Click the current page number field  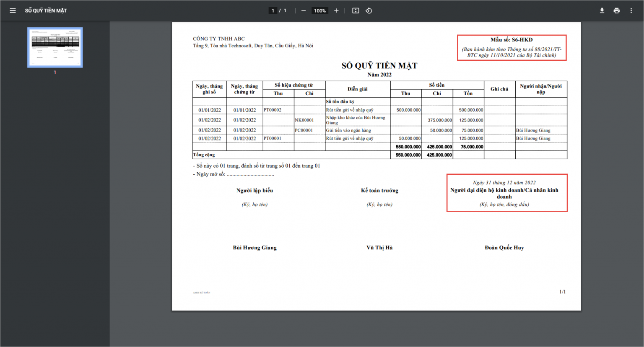[273, 10]
